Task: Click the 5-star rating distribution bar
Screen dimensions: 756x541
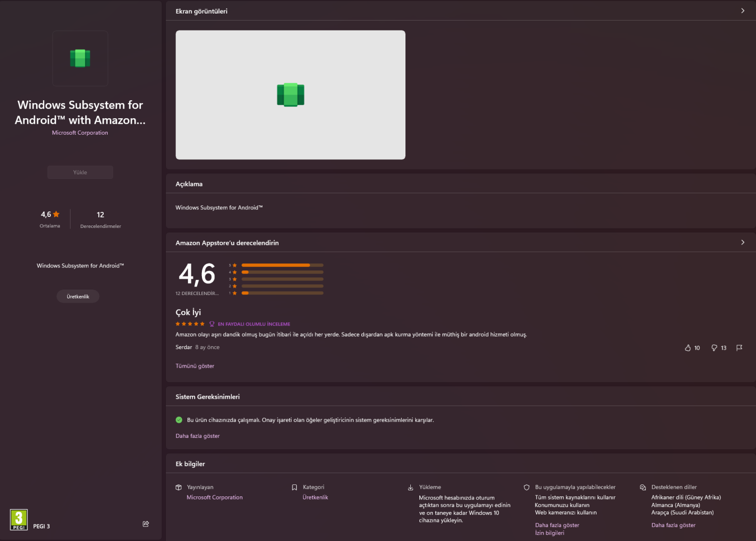Action: click(283, 265)
